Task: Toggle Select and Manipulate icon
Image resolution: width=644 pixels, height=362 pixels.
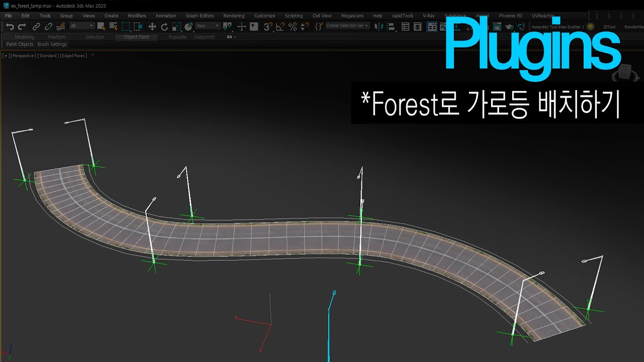Action: coord(242,26)
